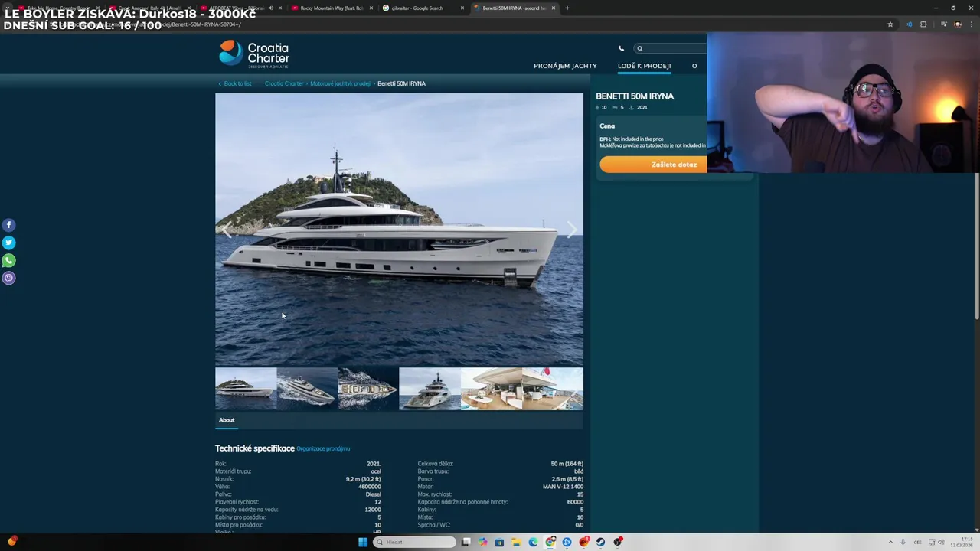
Task: Select first thumbnail of yacht side view
Action: point(246,389)
